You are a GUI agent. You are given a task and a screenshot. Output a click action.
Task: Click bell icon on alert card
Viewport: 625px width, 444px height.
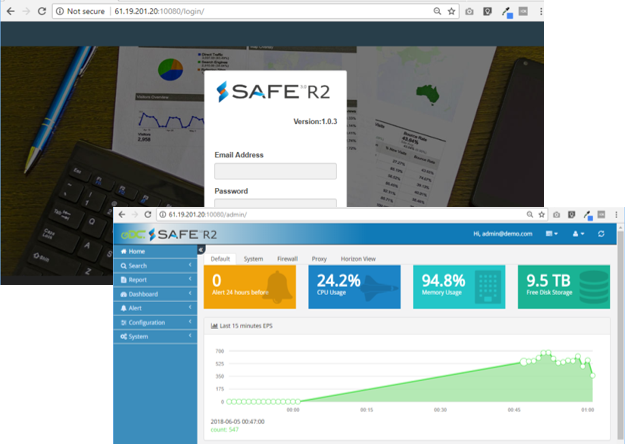pos(279,287)
